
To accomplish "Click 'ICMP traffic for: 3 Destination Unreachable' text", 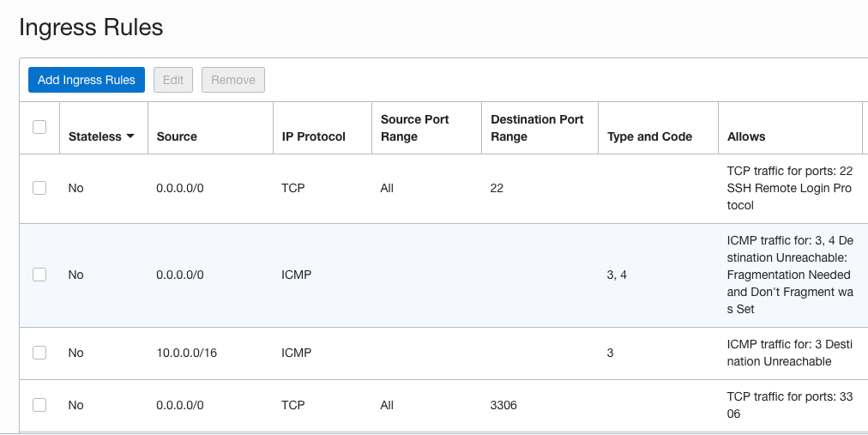I will pos(789,353).
